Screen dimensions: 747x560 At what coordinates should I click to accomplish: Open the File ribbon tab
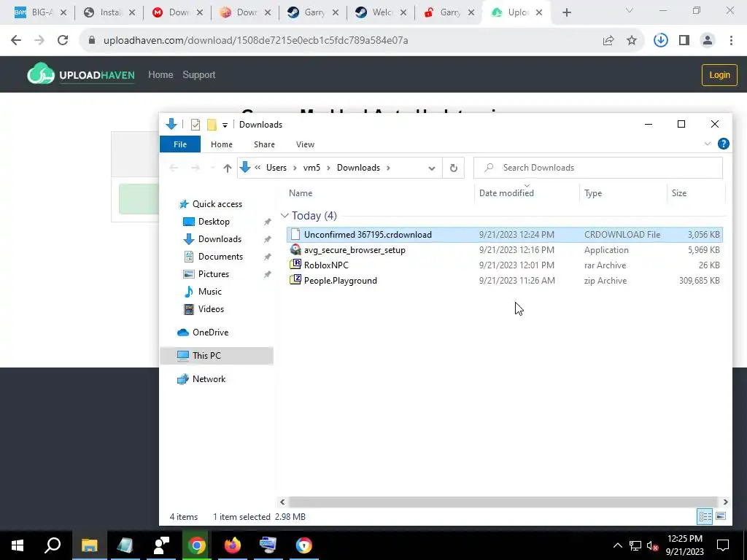180,144
